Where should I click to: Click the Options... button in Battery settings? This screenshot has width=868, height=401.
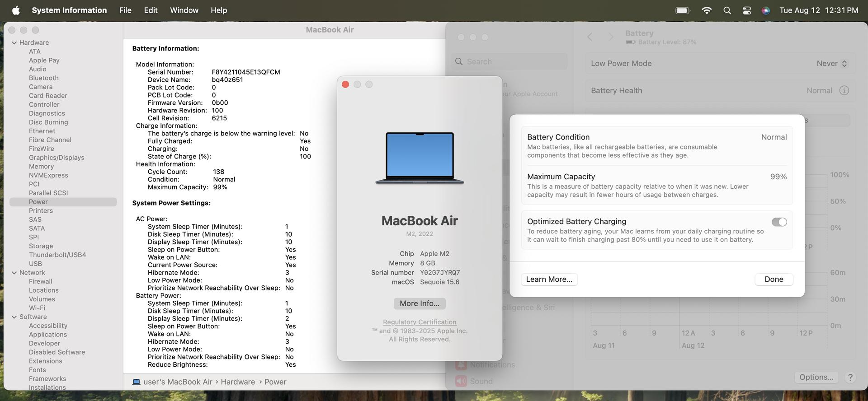tap(816, 377)
